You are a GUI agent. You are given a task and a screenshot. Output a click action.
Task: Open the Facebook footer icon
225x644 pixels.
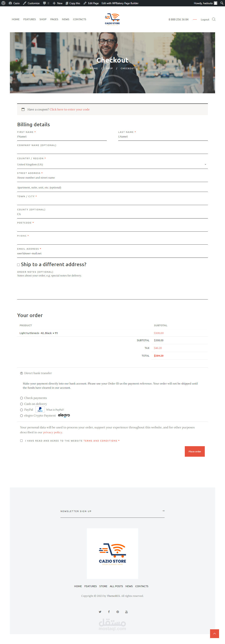[109, 612]
